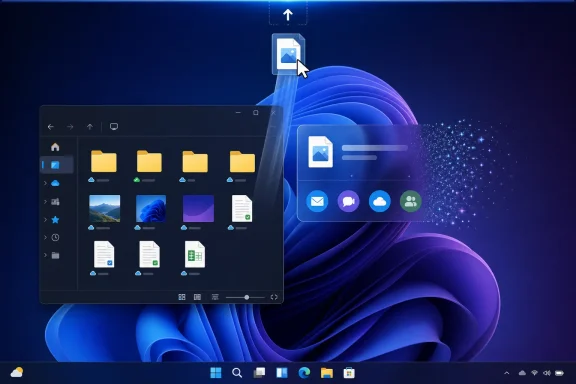Viewport: 576px width, 384px height.
Task: Open the building-like sidebar item below OneDrive
Action: [55, 202]
